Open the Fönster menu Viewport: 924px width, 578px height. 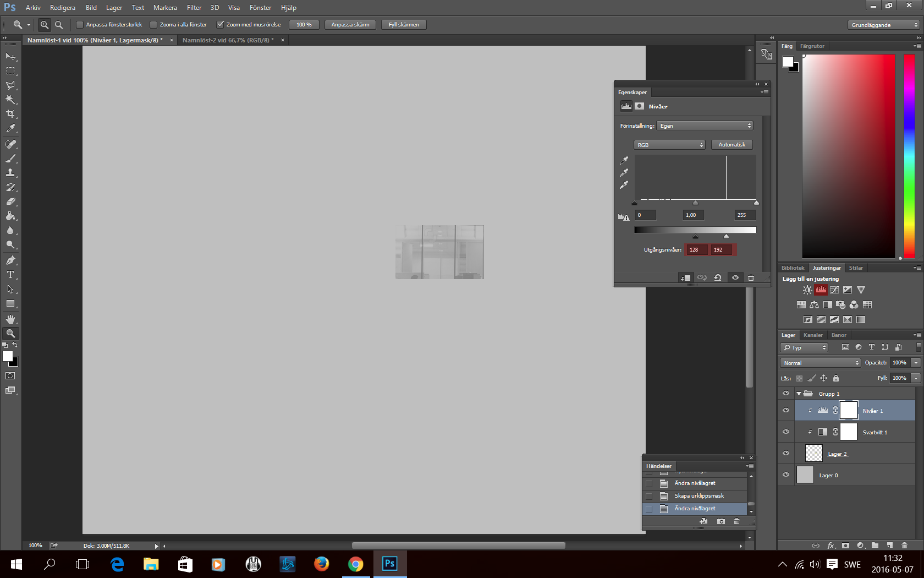[x=260, y=8]
